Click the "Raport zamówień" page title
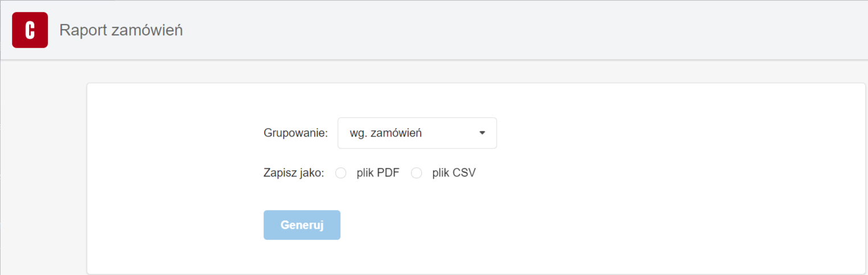The height and width of the screenshot is (275, 868). 121,30
